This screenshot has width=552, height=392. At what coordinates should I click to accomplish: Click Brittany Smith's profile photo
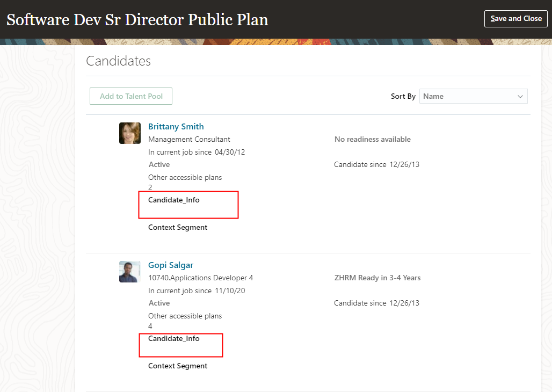tap(129, 133)
